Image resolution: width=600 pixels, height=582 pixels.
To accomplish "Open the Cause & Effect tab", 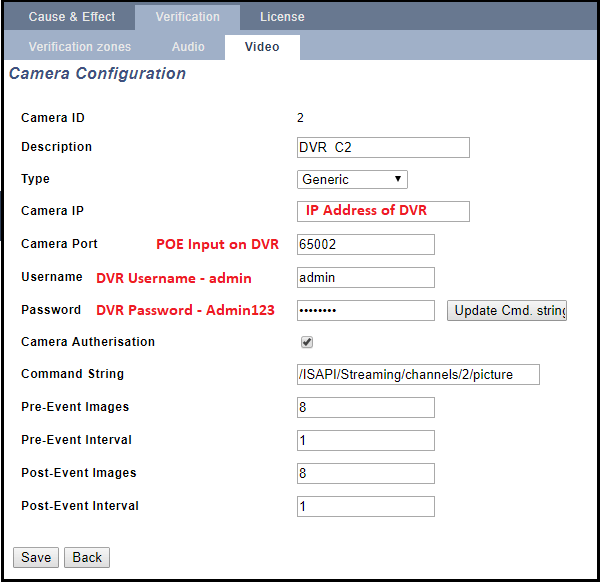I will pyautogui.click(x=71, y=17).
